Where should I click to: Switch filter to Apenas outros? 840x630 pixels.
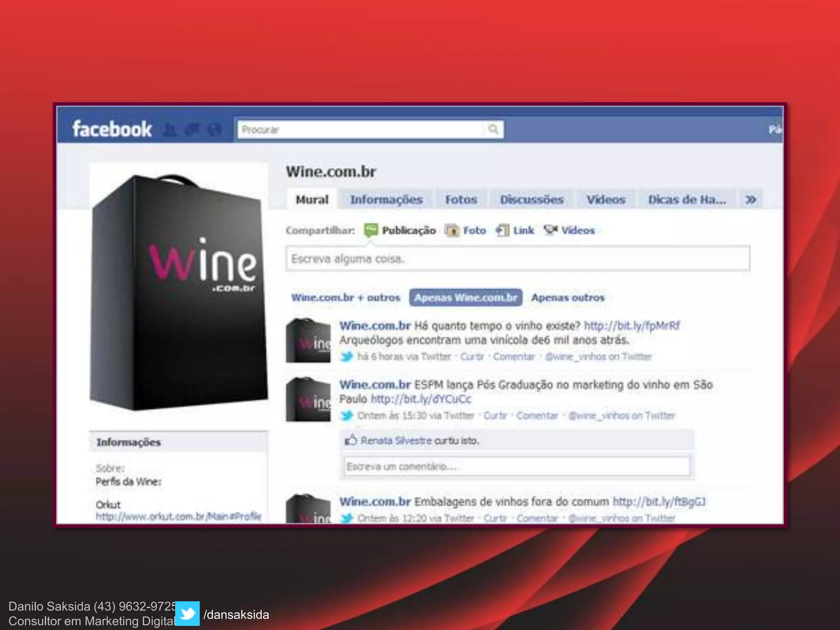(568, 297)
